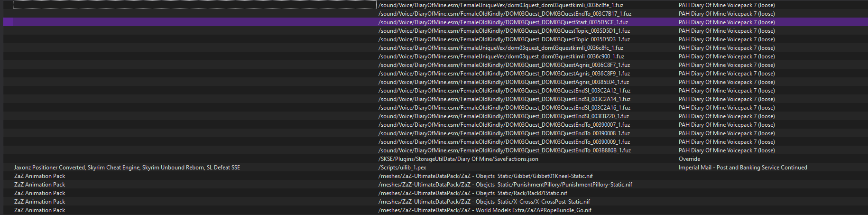Screen dimensions: 868x215
Task: Select the dom03questkimli_0036c8fe_1.fuz file row
Action: click(500, 5)
